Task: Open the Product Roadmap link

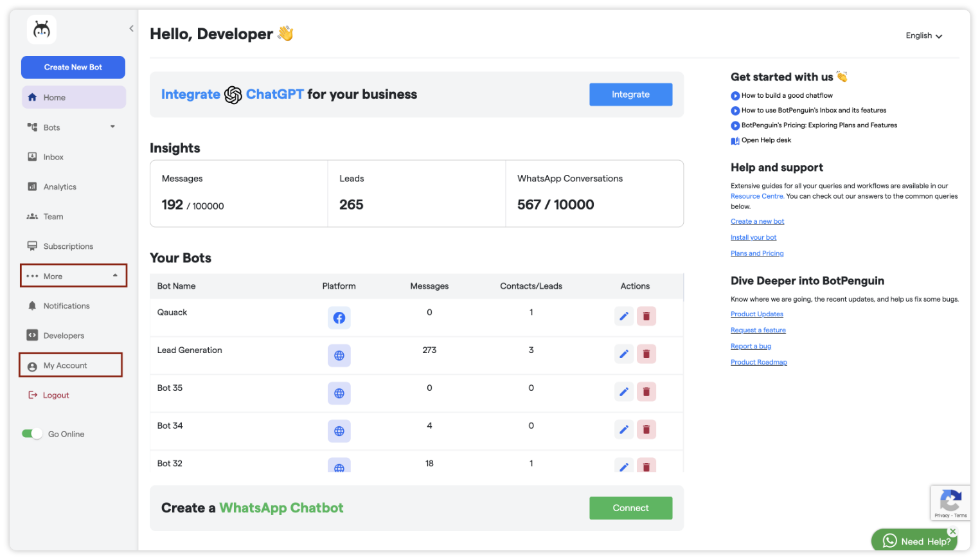Action: coord(758,363)
